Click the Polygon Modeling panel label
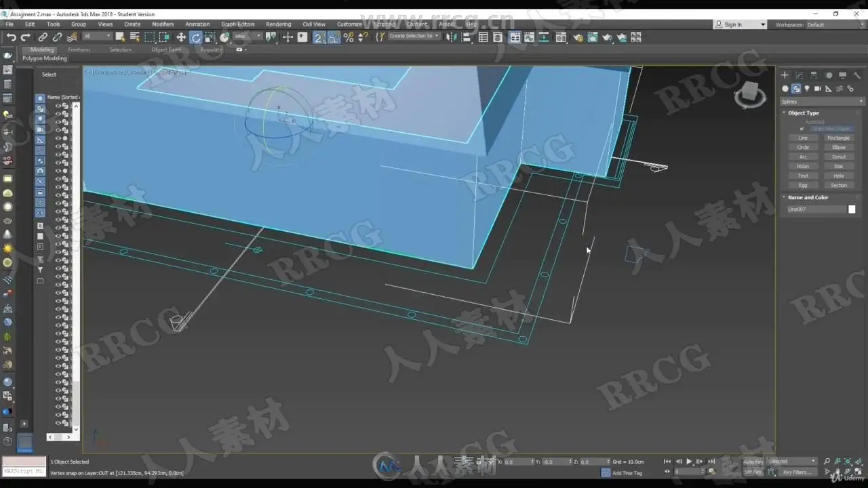 (45, 58)
